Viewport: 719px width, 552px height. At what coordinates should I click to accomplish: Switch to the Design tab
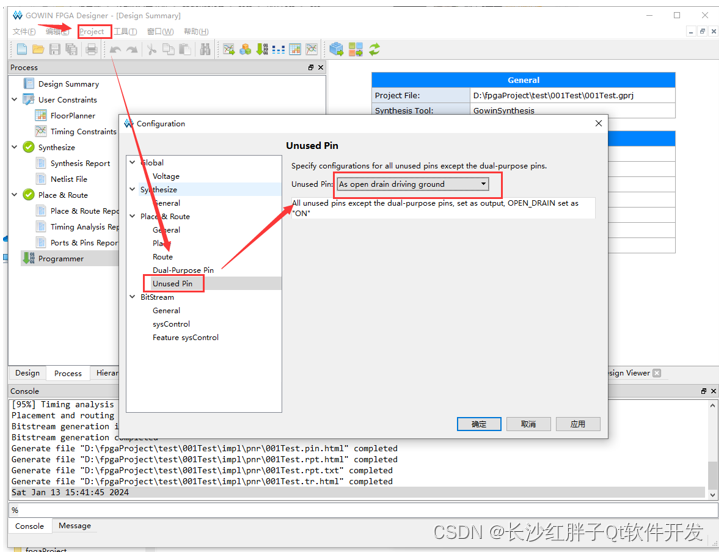28,373
